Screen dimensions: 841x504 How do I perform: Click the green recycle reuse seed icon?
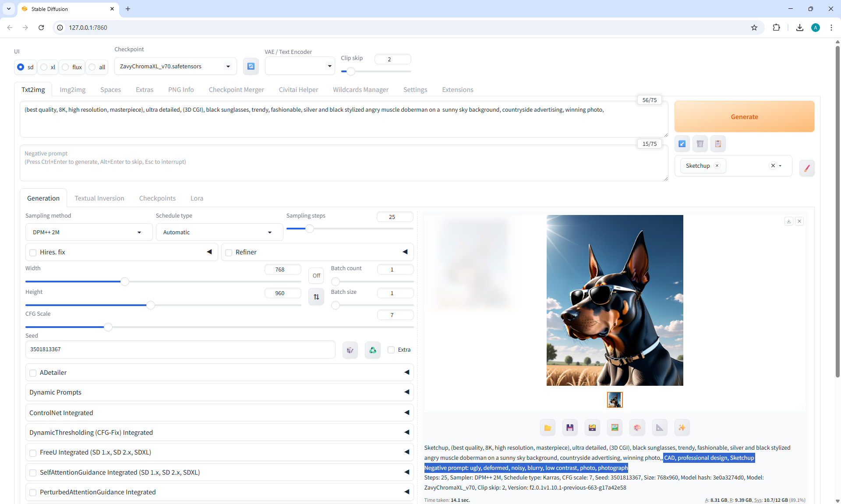373,350
